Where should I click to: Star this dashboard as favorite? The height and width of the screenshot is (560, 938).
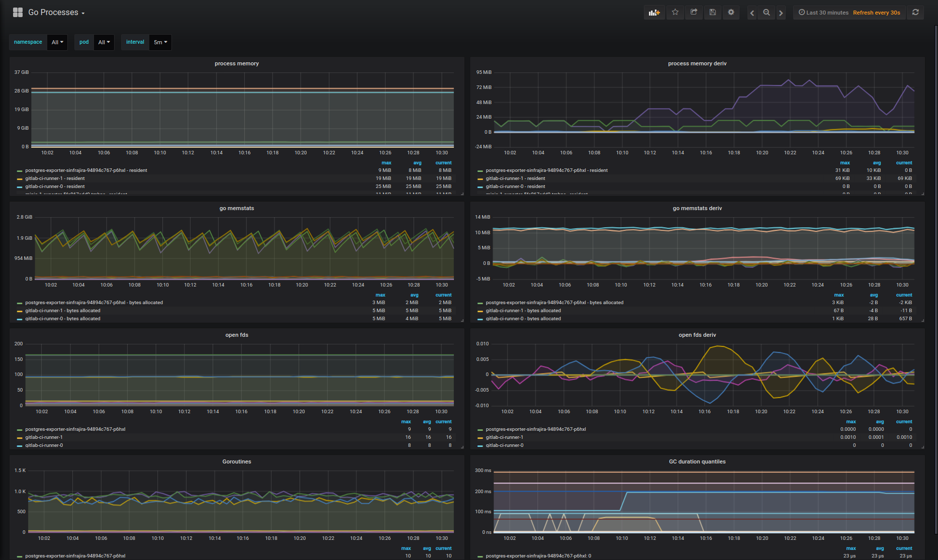click(675, 13)
